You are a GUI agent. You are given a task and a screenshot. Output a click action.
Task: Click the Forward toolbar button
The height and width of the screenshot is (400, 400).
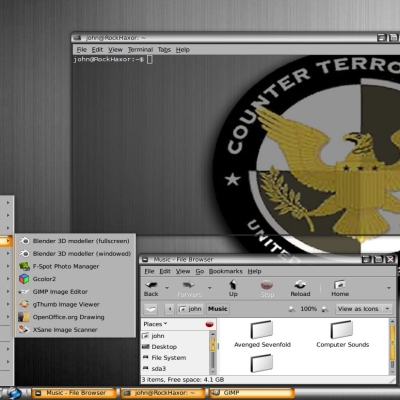(189, 289)
